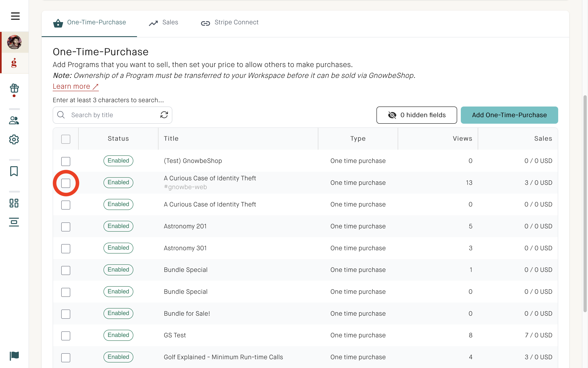Click One time purchase in Astronomy 301 row

[x=358, y=248]
